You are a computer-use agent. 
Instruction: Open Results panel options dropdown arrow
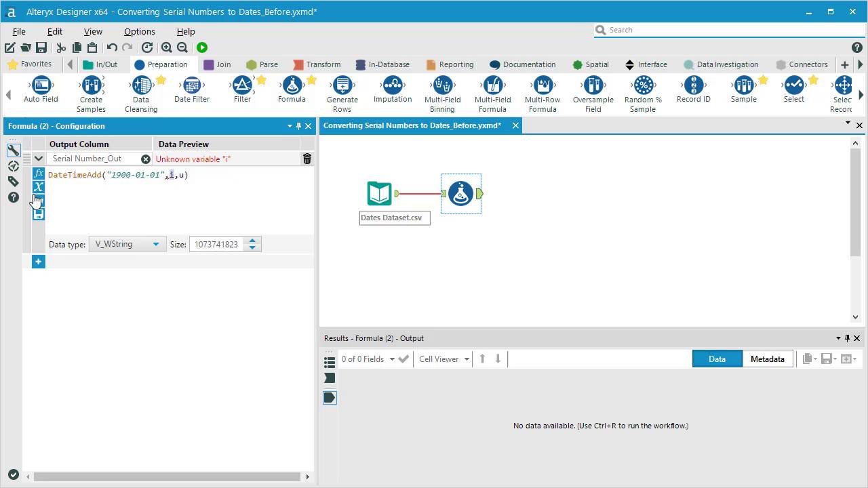pos(838,338)
